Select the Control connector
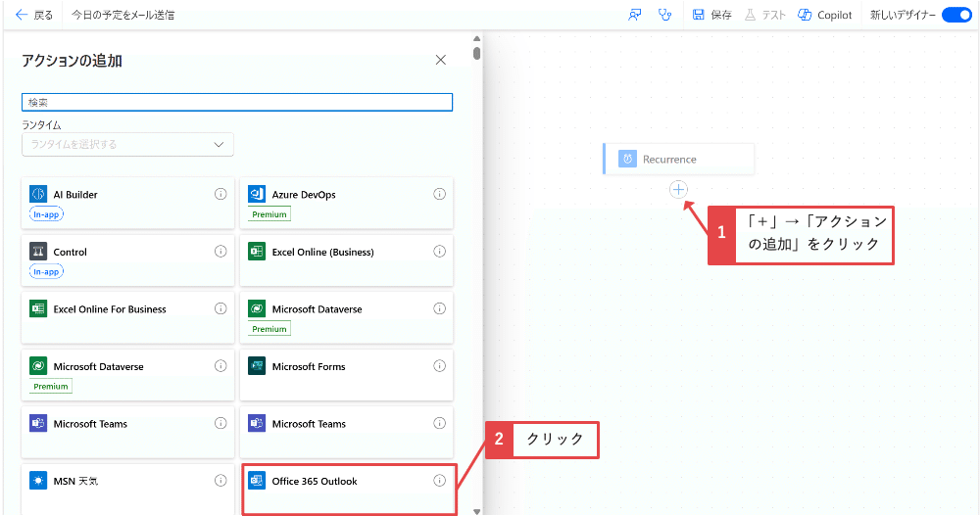Viewport: 980px width, 516px height. (x=127, y=260)
